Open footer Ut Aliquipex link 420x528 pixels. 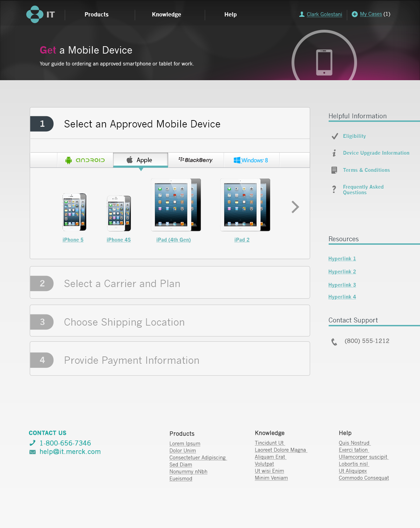[353, 471]
